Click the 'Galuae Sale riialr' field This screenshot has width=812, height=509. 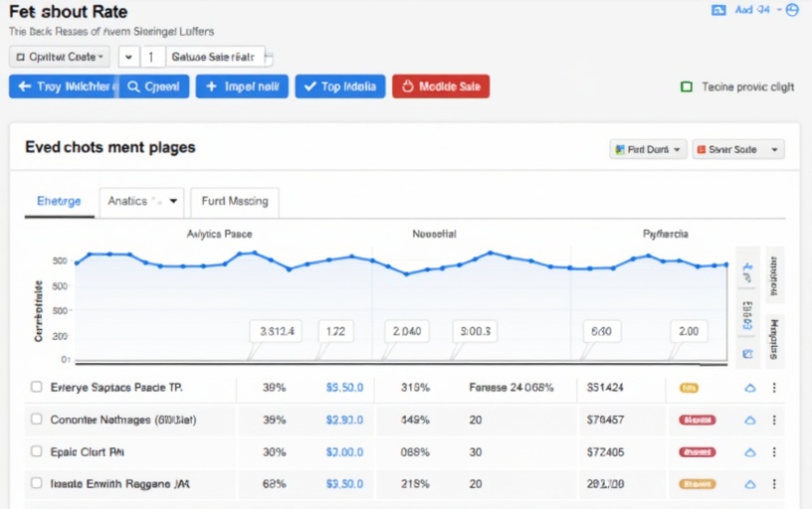[216, 57]
